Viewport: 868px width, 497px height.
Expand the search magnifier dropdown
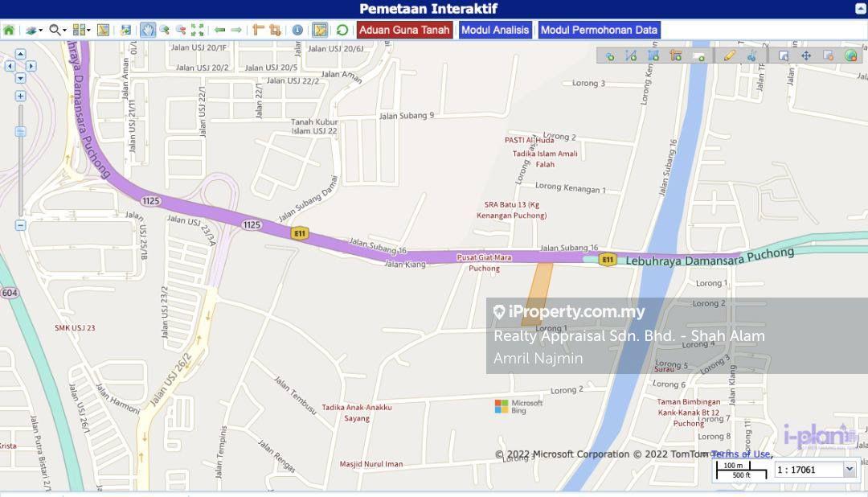57,30
